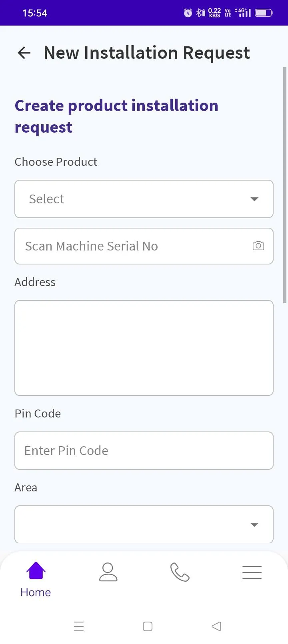Open the Choose Product Select dropdown
This screenshot has height=644, width=288.
136,199
